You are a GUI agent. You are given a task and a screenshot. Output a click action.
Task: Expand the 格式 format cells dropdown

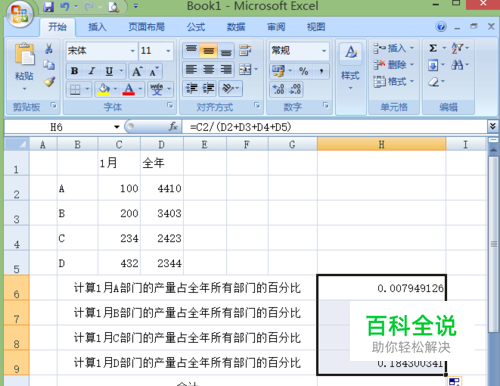(412, 81)
